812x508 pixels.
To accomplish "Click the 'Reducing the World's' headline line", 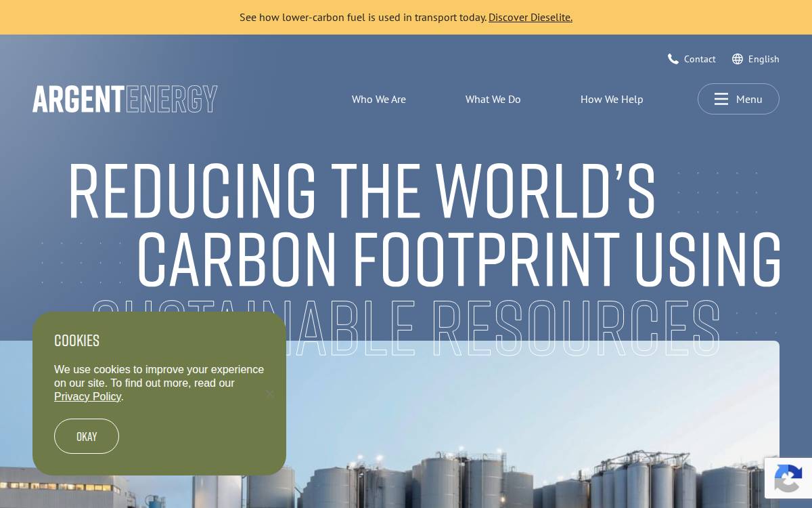I will 362,190.
